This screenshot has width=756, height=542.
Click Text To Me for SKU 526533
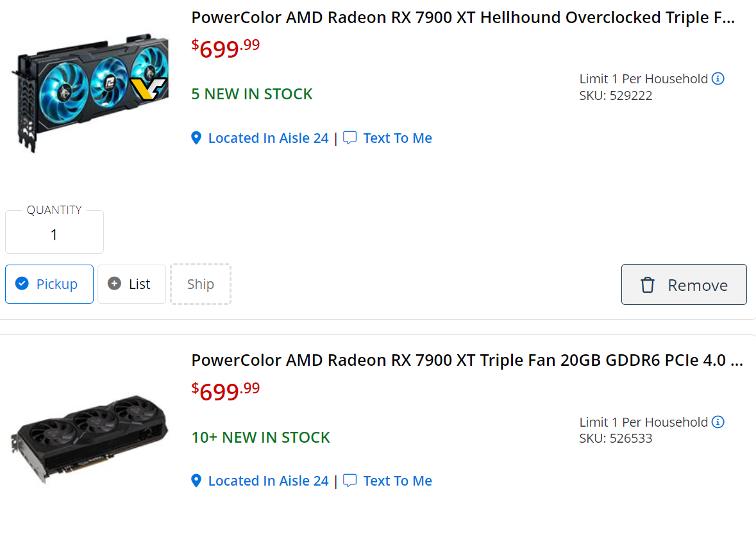point(398,480)
